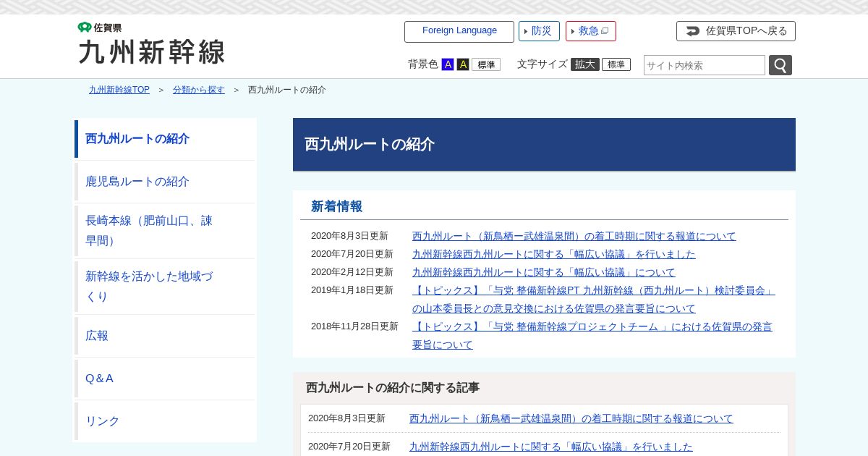
Task: Click the 2019年1月18日更新 date text
Action: click(x=352, y=290)
